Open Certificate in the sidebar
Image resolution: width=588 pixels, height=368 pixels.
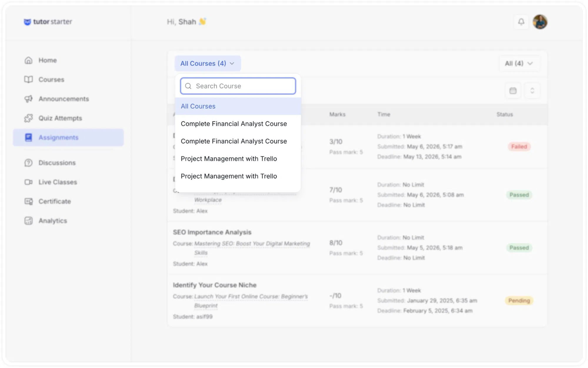pos(68,201)
